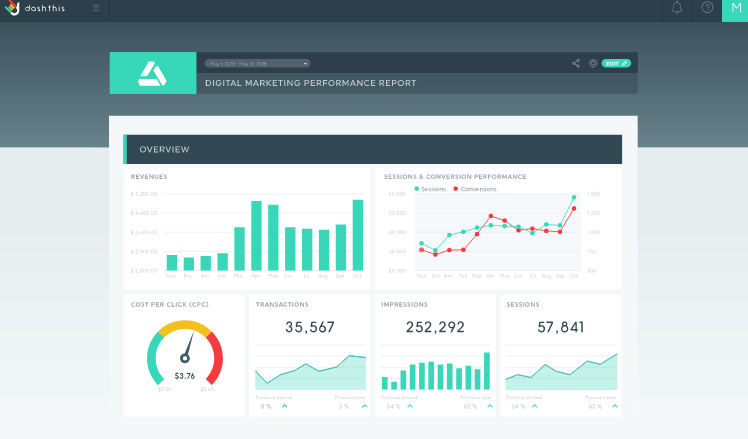Click the Transactions value 35,567

pyautogui.click(x=310, y=327)
